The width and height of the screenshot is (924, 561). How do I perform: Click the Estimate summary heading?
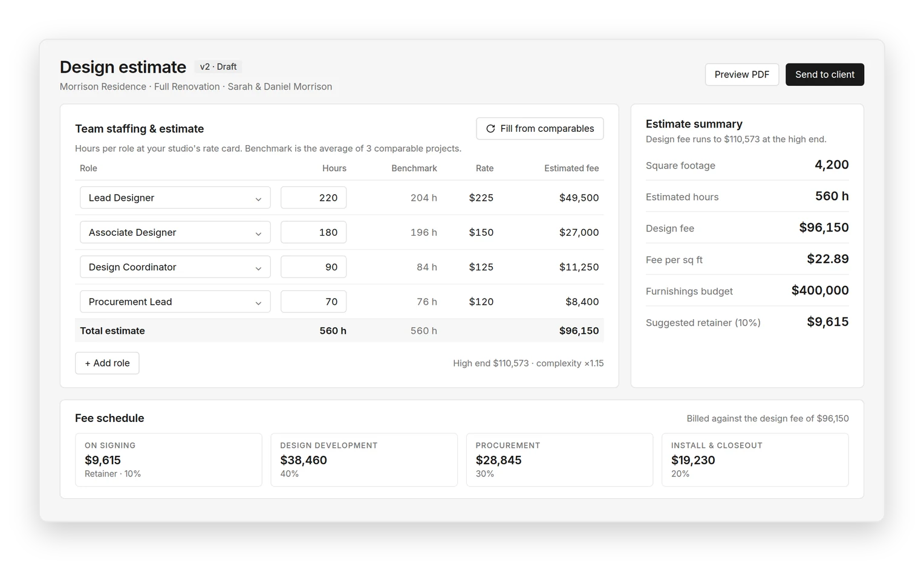694,124
